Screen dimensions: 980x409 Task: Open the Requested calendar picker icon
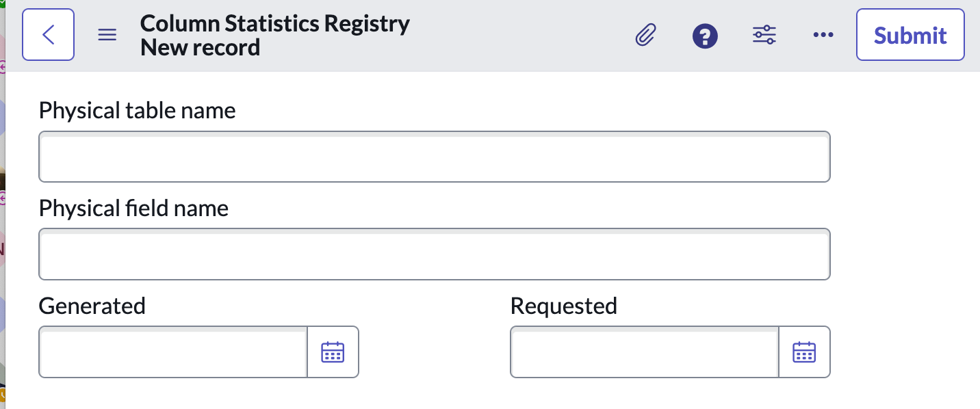(x=804, y=352)
